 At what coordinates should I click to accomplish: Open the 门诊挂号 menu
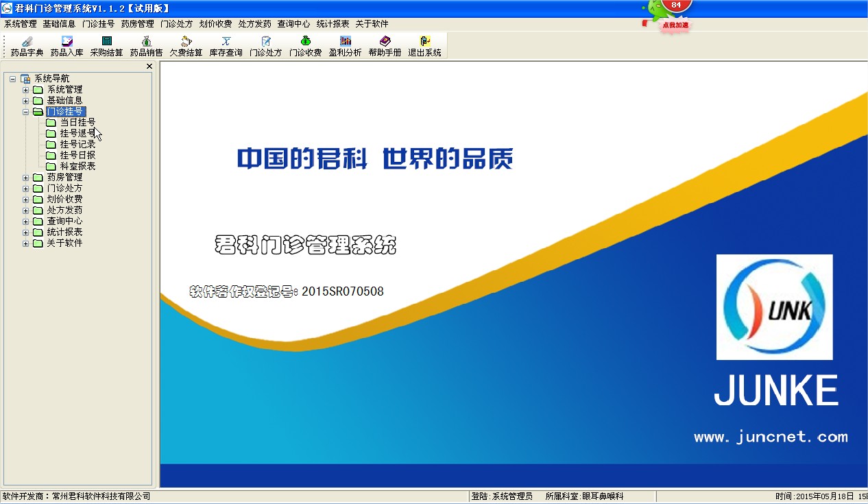98,24
